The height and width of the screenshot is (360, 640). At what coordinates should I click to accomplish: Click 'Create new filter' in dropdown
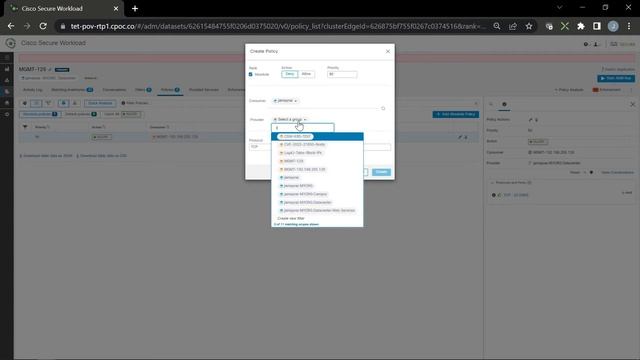pos(291,218)
